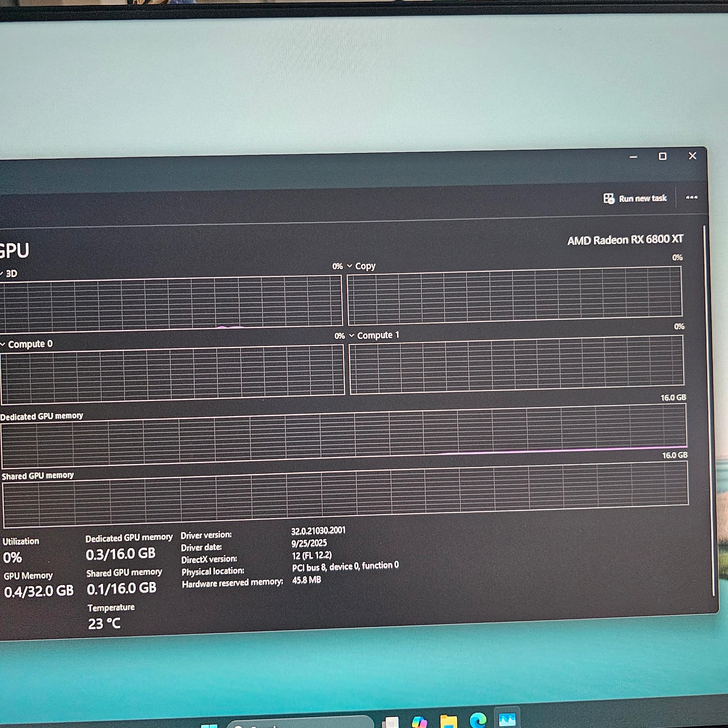Click the Copy usage graph
The width and height of the screenshot is (728, 728).
515,296
